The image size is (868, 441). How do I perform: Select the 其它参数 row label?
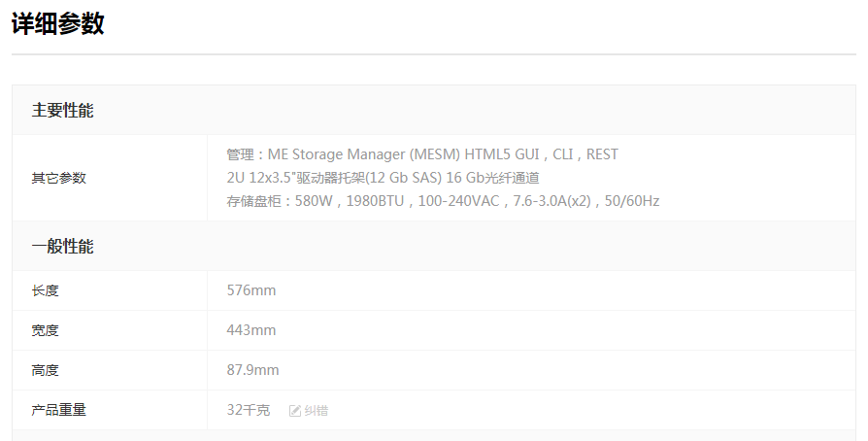click(58, 178)
